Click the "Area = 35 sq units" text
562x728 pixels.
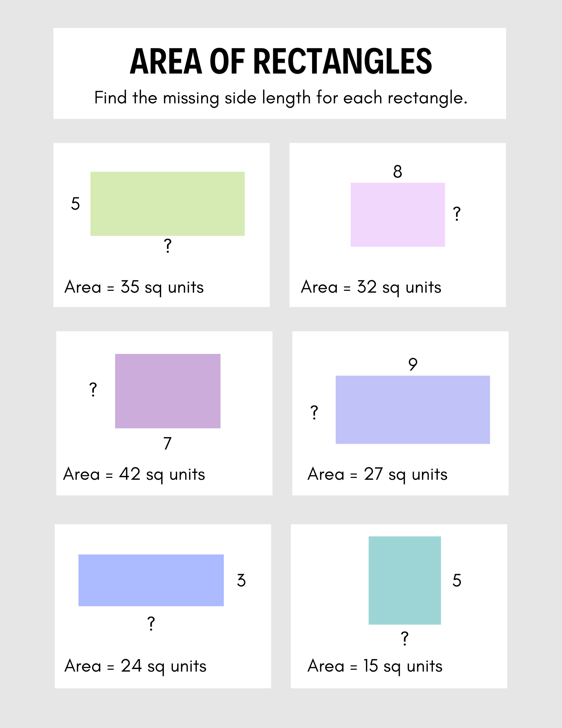click(x=134, y=287)
